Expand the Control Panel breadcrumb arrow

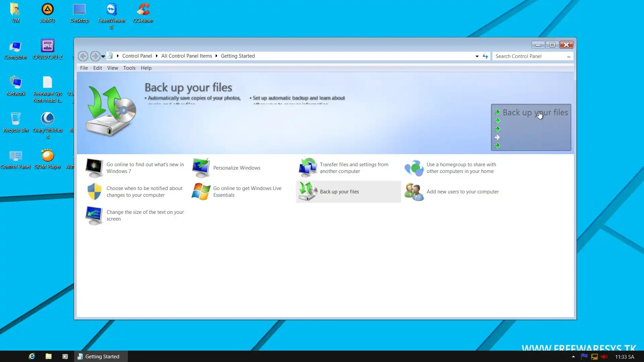point(157,56)
